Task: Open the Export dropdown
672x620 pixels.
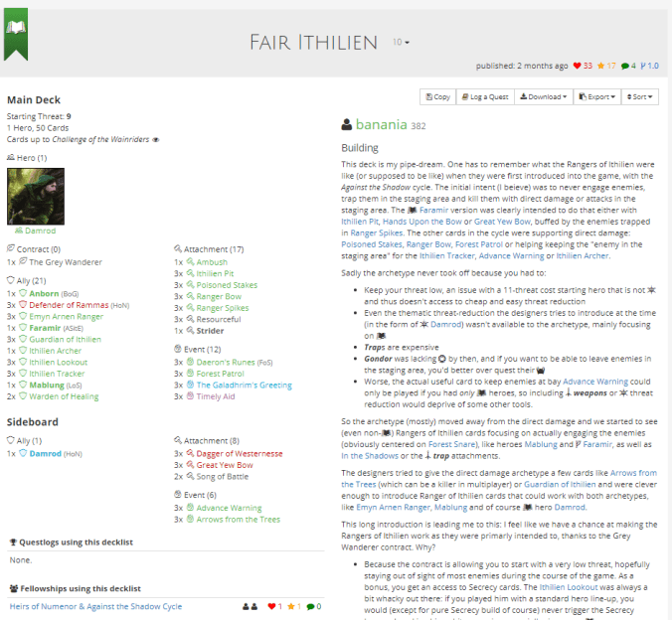Action: (597, 96)
